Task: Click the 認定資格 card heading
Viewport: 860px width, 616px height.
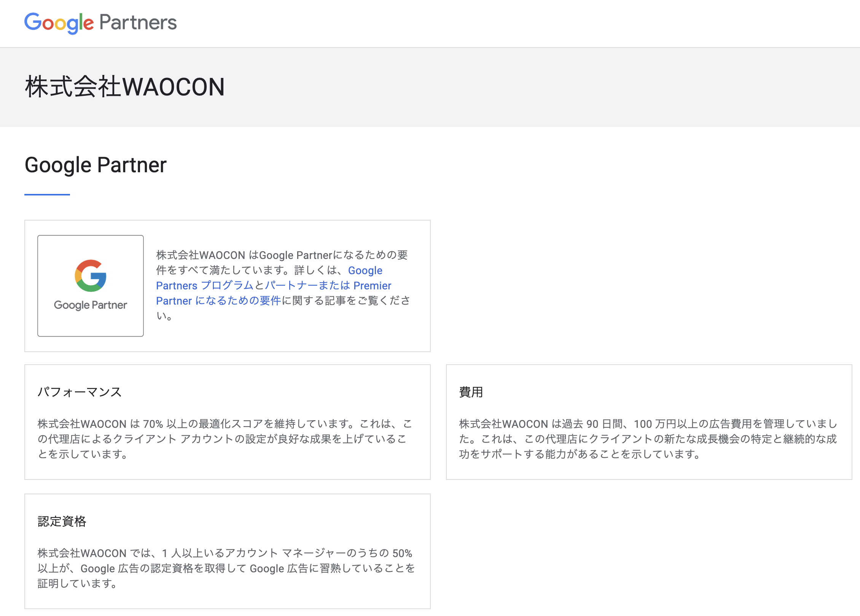Action: click(62, 521)
